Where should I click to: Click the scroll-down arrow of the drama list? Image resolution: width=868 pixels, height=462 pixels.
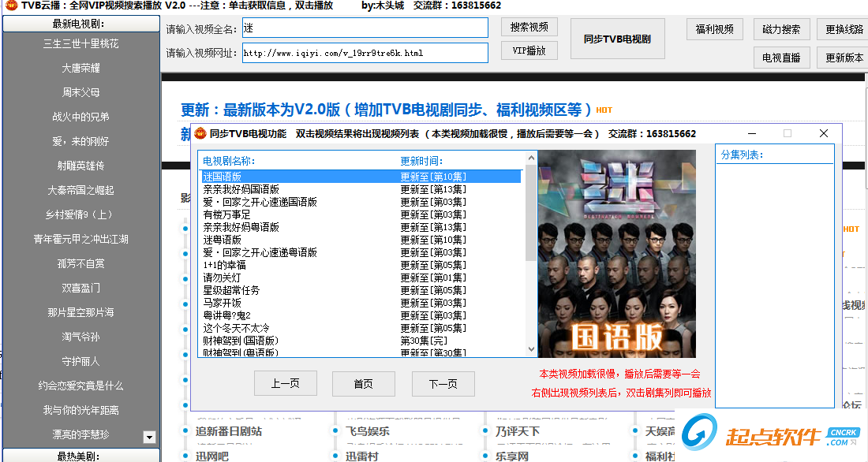pyautogui.click(x=531, y=349)
